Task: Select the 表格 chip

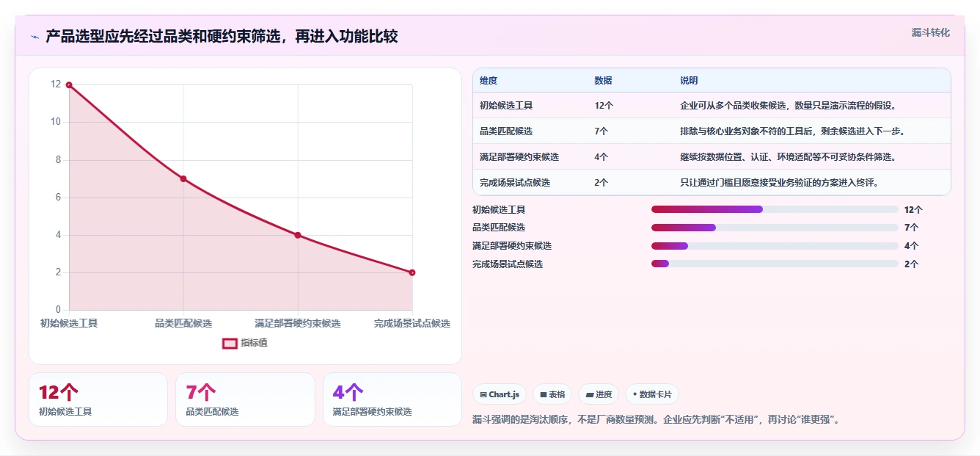Action: (x=552, y=394)
